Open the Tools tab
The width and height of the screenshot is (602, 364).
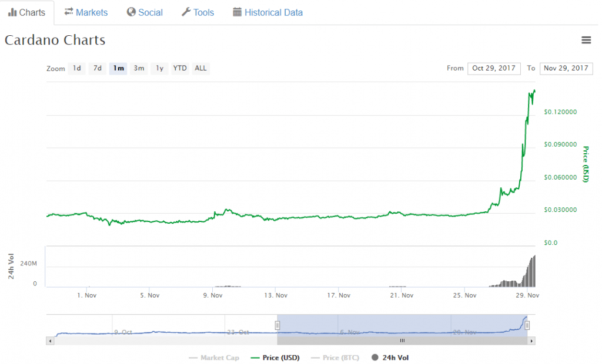[x=198, y=12]
